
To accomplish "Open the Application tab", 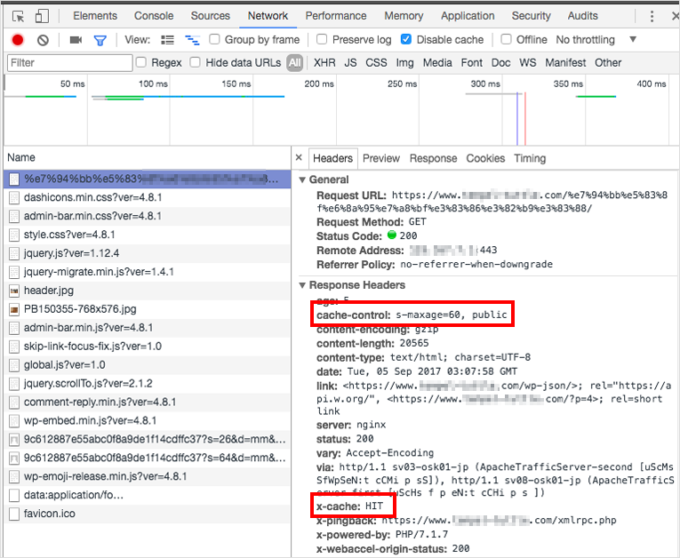I will [468, 16].
